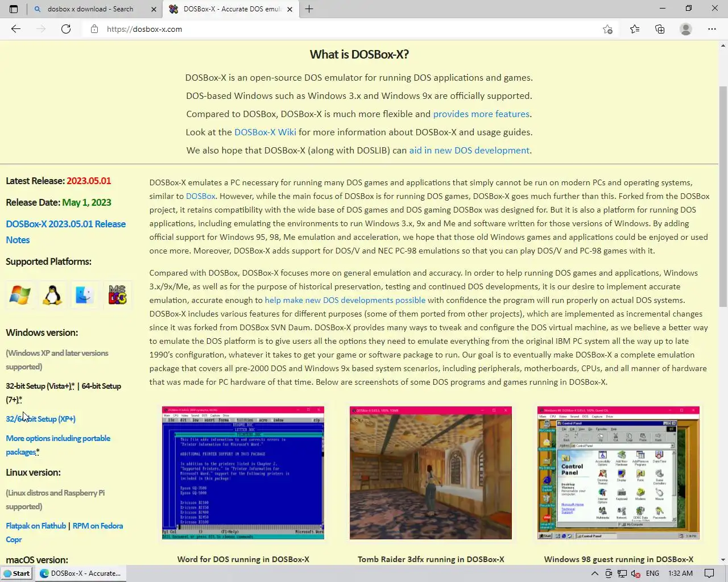
Task: Open the Favorites list icon
Action: coord(635,29)
